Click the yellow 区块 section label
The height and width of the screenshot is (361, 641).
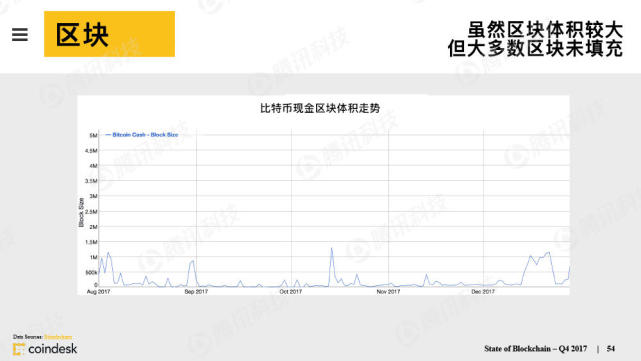tap(109, 34)
